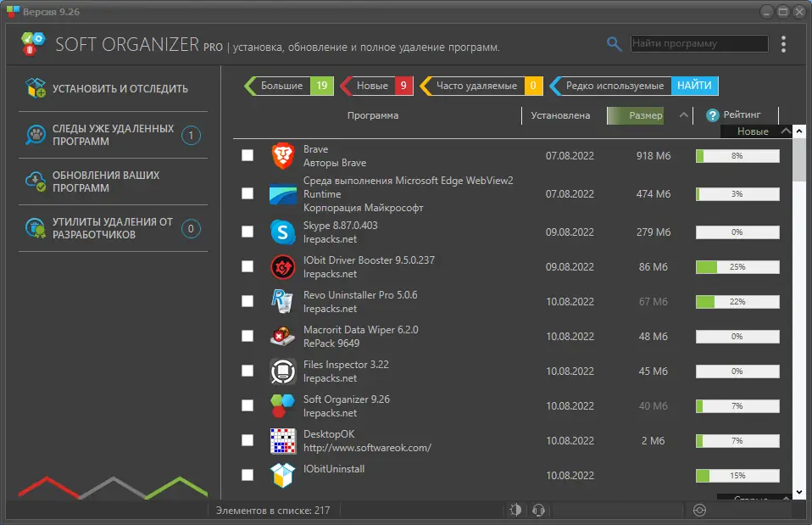Click the Skype application icon
The width and height of the screenshot is (812, 525).
coord(282,231)
